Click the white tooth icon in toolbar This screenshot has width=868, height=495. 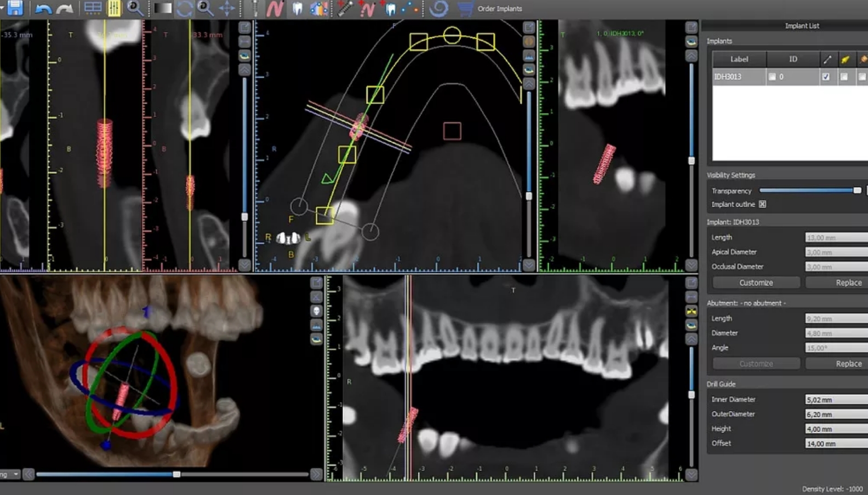(x=297, y=9)
